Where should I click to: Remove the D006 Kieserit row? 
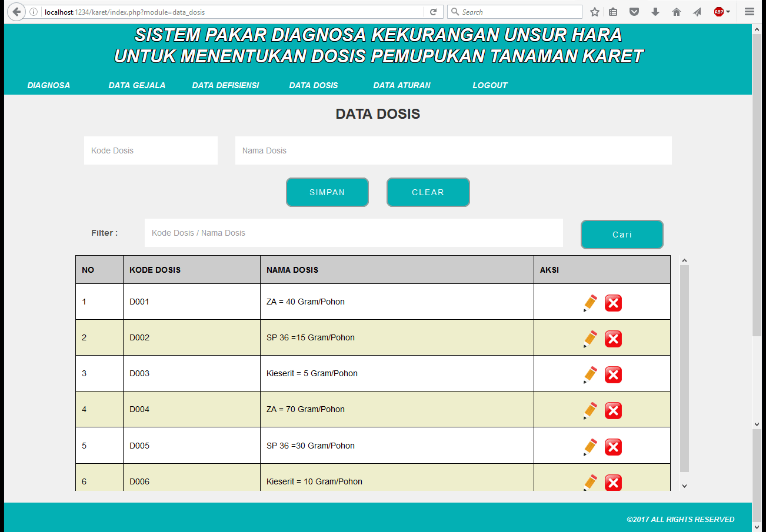pyautogui.click(x=613, y=483)
